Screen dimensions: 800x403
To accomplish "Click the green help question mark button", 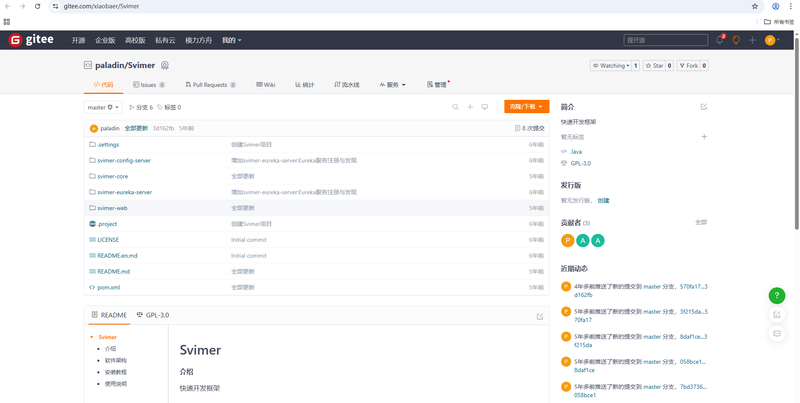I will tap(777, 295).
